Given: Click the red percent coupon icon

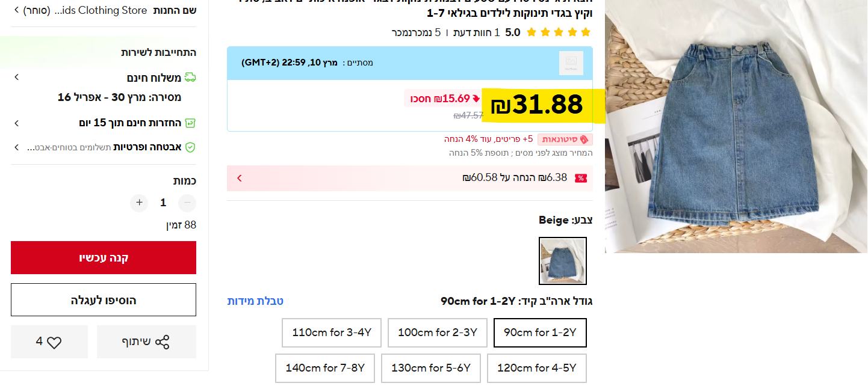Looking at the screenshot, I should click(581, 178).
